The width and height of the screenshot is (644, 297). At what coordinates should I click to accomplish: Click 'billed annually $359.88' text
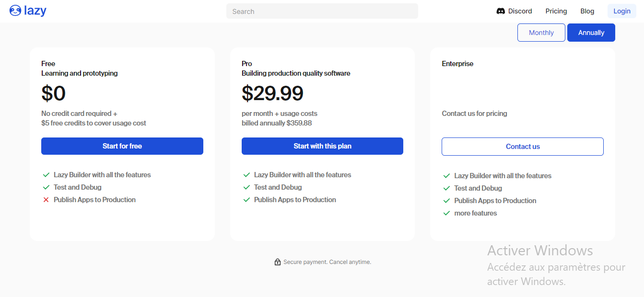click(277, 123)
